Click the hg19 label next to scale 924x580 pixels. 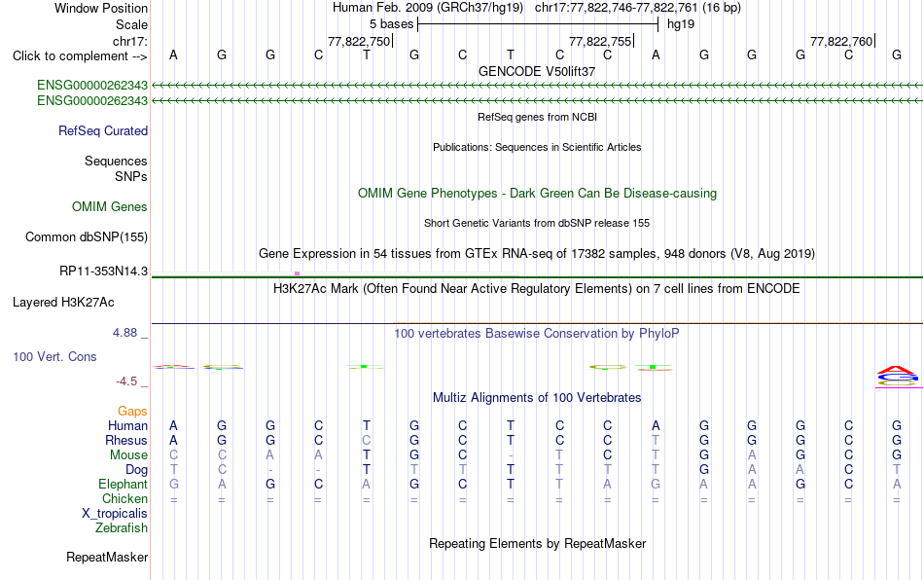point(681,24)
